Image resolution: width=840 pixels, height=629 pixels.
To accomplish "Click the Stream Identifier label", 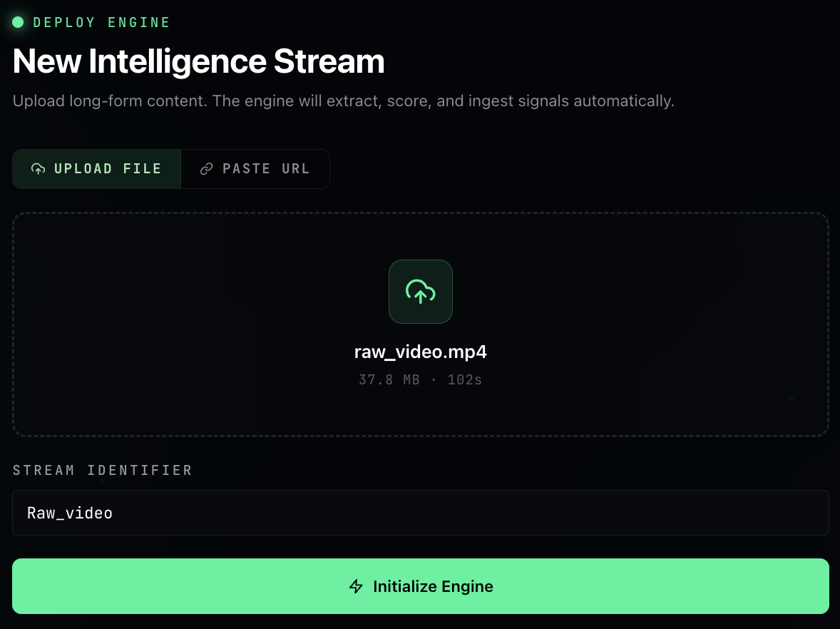I will tap(102, 471).
